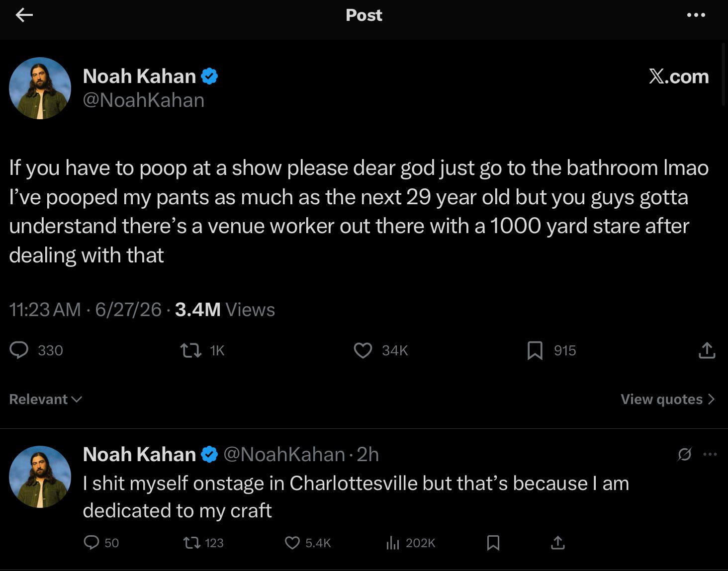Expand the Relevant sort dropdown
Viewport: 728px width, 571px height.
point(46,399)
